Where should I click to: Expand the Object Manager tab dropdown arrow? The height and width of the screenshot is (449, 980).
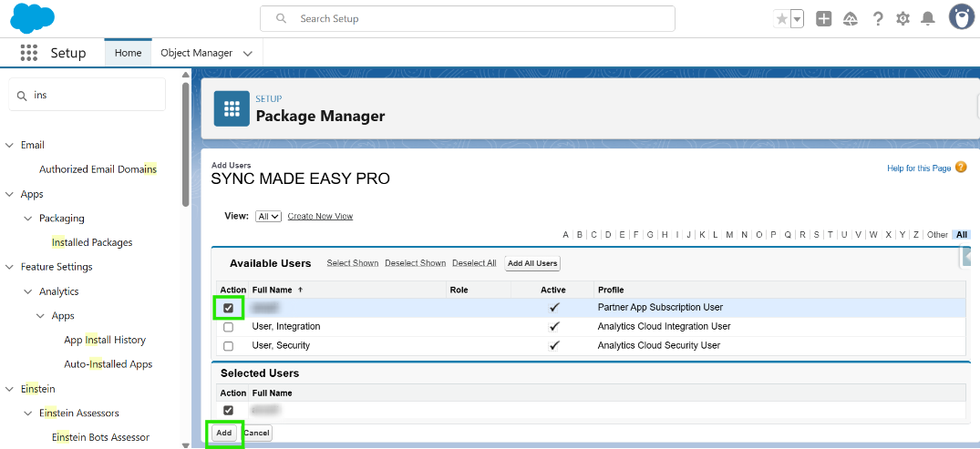[x=247, y=54]
